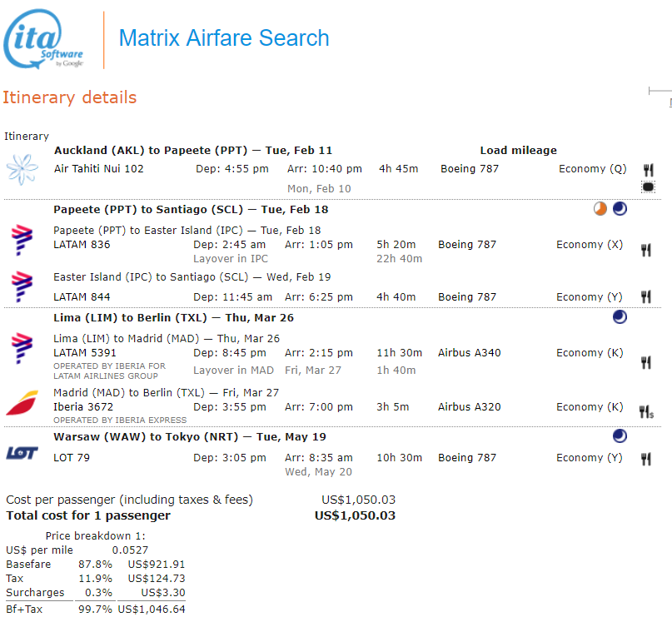Click the meal icon for Air Tahiti Nui 102
This screenshot has height=622, width=672.
pyautogui.click(x=649, y=170)
